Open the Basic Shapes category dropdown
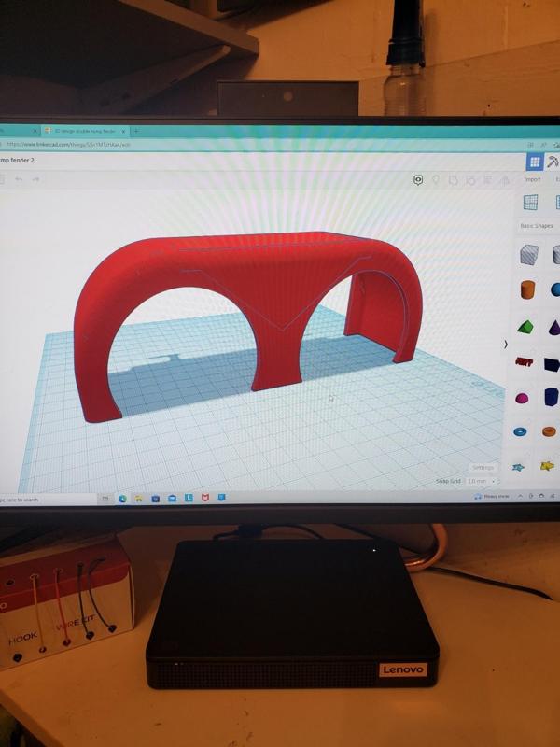This screenshot has height=747, width=560. [x=537, y=226]
